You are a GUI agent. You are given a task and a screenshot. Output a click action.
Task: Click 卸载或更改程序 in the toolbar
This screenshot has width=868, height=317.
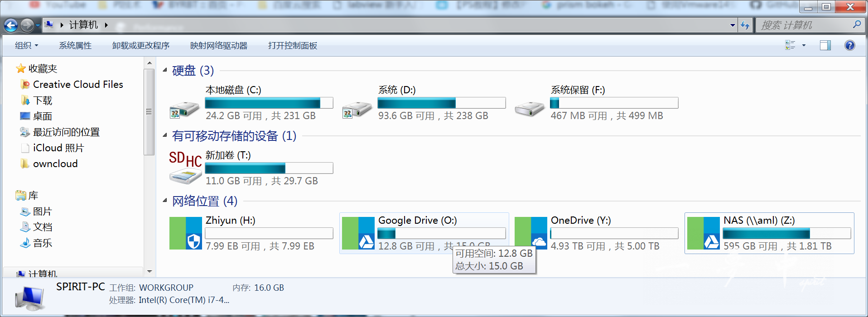click(x=141, y=45)
